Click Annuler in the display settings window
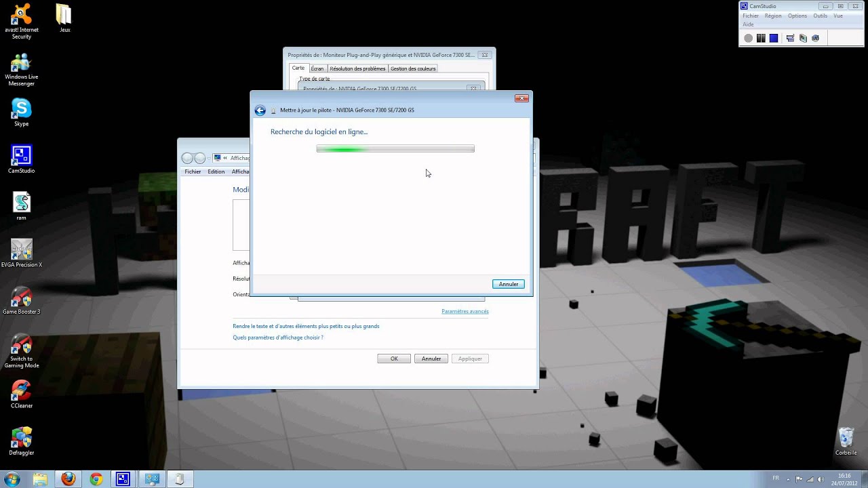Viewport: 868px width, 488px height. click(x=431, y=359)
